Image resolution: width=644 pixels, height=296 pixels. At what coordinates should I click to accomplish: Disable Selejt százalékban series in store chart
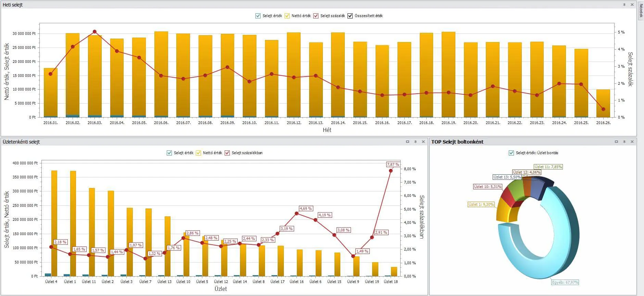[227, 153]
